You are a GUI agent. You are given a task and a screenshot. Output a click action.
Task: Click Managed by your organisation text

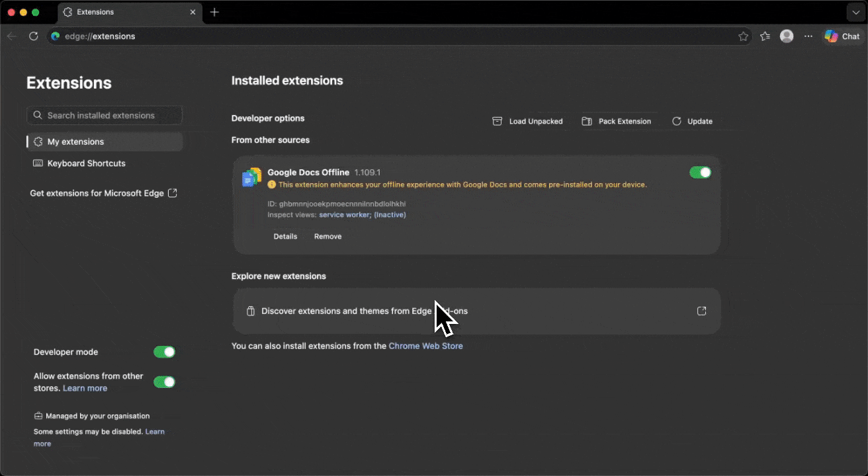[97, 416]
